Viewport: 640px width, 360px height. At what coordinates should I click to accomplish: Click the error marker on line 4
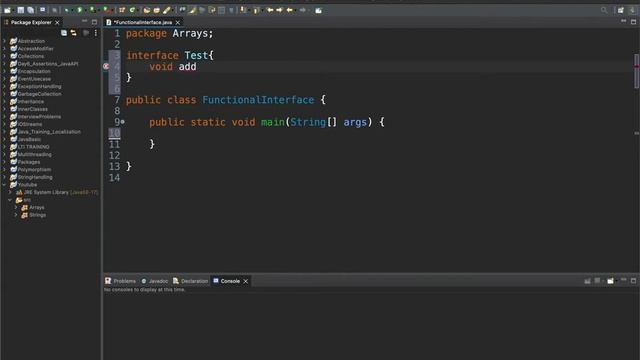tap(106, 66)
